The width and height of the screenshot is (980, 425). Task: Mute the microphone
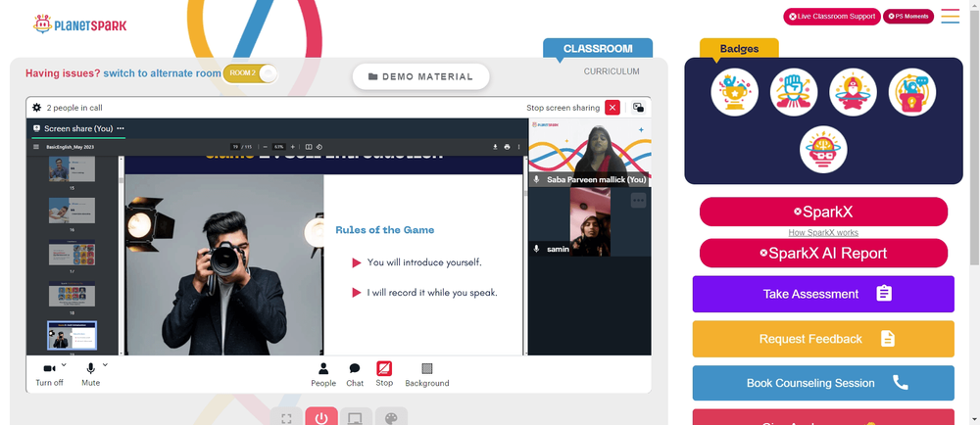pos(90,374)
